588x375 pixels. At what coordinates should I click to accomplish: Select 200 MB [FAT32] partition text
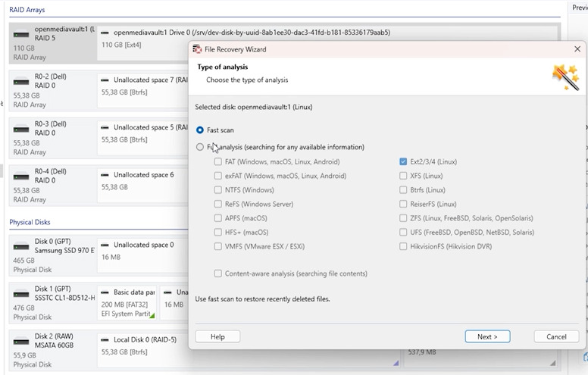point(124,305)
